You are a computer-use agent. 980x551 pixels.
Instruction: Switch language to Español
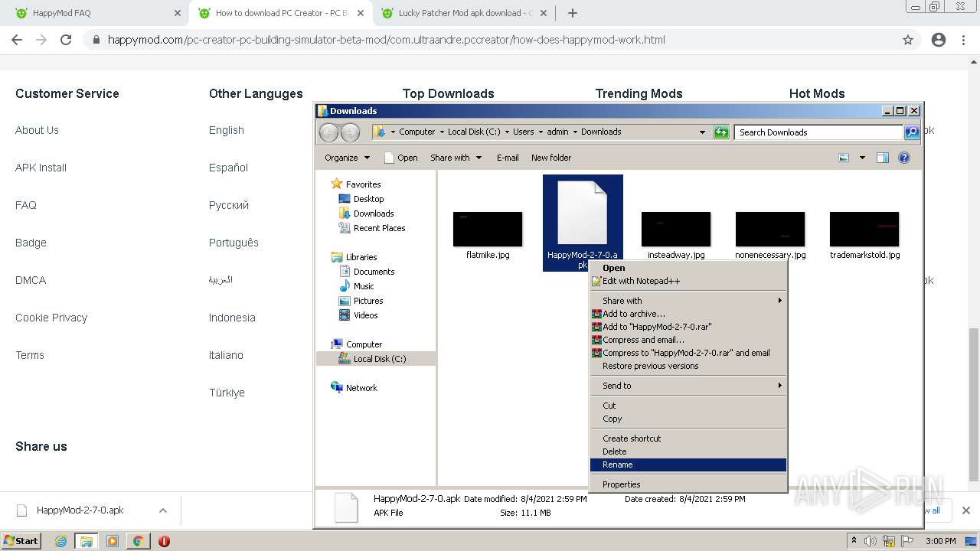[x=228, y=168]
